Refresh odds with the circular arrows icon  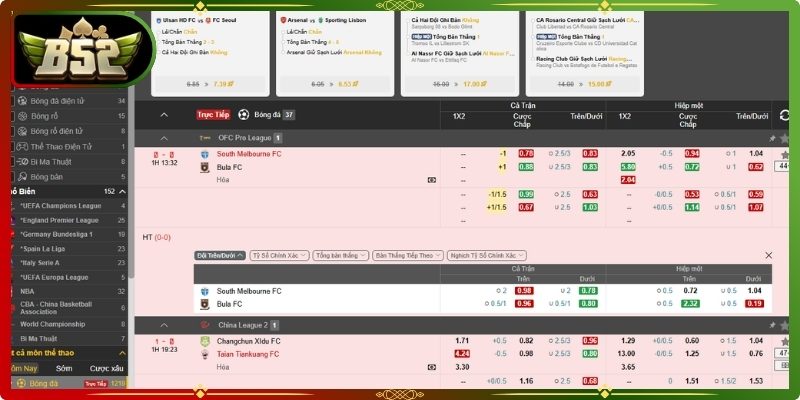785,116
